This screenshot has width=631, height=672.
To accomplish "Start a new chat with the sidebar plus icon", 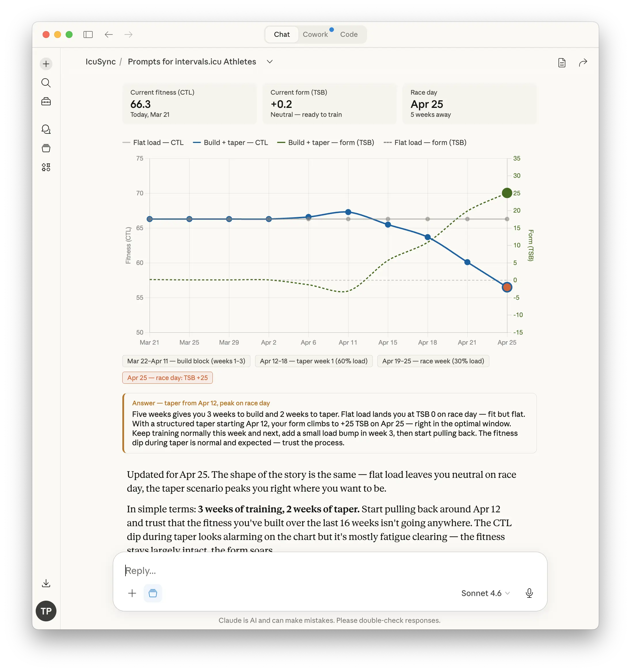I will [x=46, y=64].
